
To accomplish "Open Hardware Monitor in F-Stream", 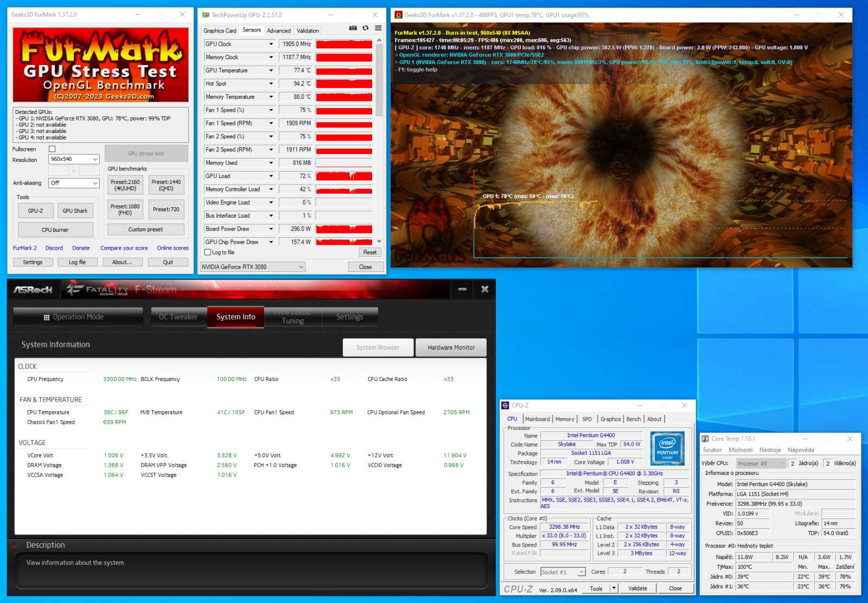I will click(x=451, y=347).
